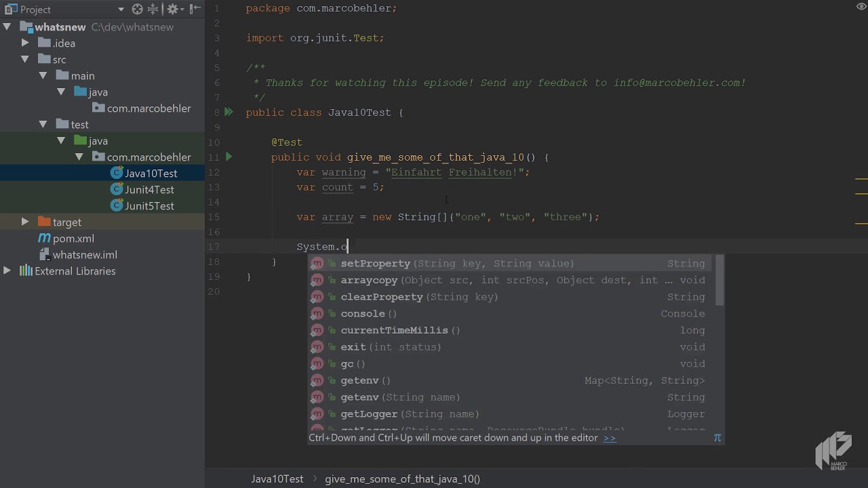
Task: Click Java10Test in the breadcrumb bar
Action: (x=277, y=479)
